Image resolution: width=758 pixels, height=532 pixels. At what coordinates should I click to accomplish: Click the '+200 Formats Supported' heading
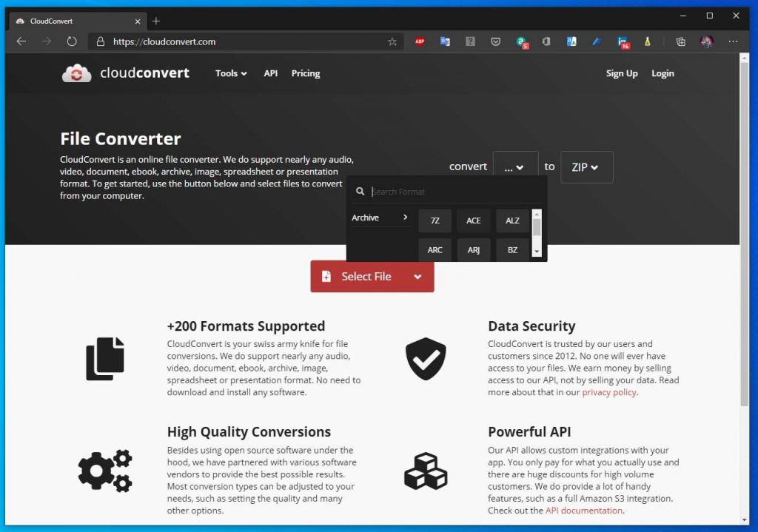coord(246,326)
